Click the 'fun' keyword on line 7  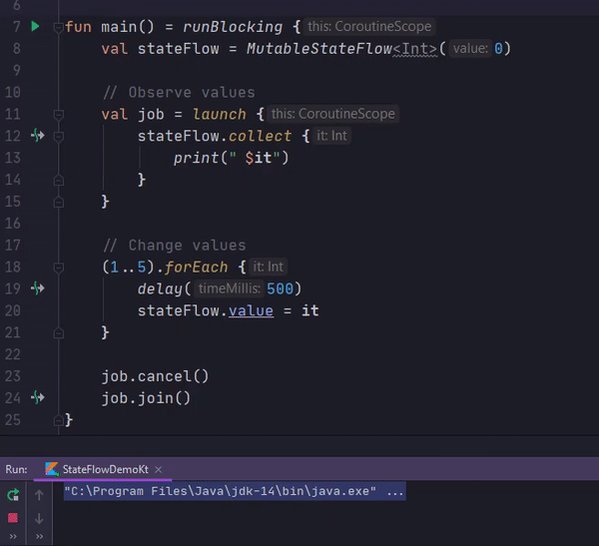click(x=78, y=27)
